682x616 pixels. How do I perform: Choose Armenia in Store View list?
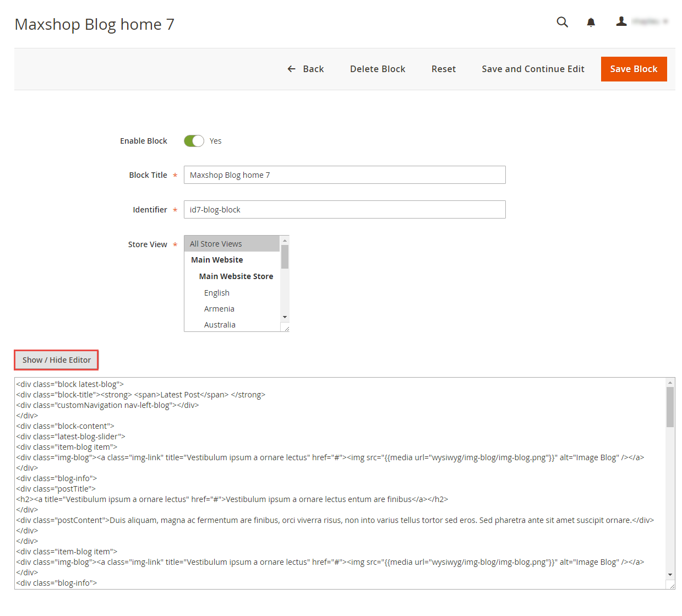pos(219,309)
